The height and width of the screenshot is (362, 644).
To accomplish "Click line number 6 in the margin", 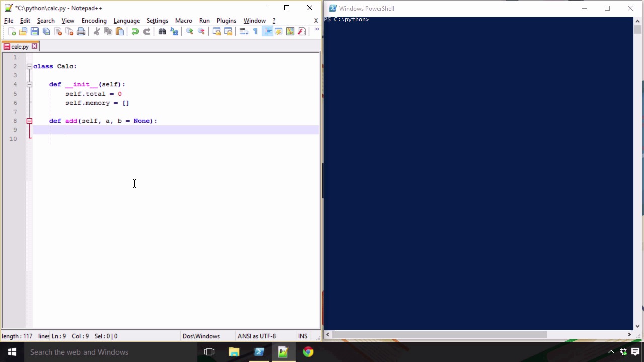I will (15, 103).
